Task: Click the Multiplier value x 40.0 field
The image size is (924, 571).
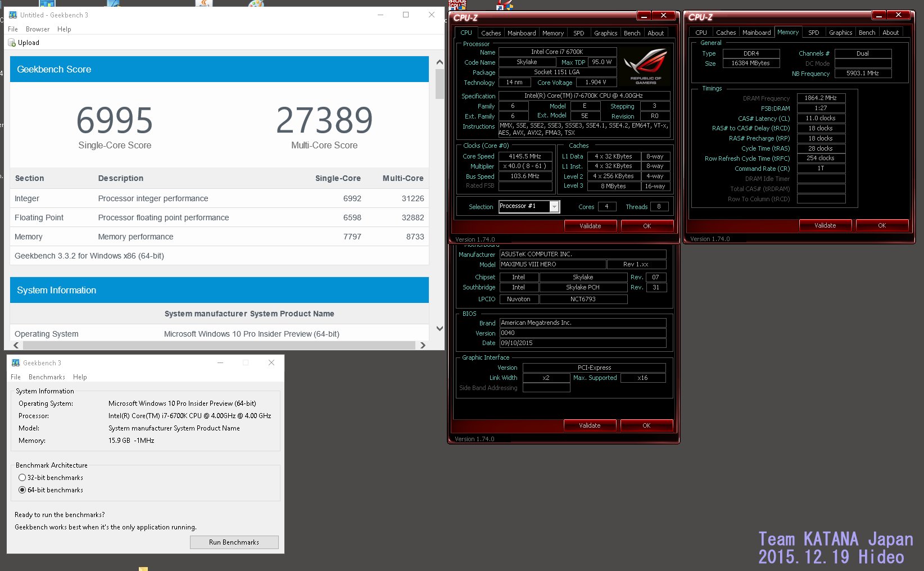Action: (x=525, y=166)
